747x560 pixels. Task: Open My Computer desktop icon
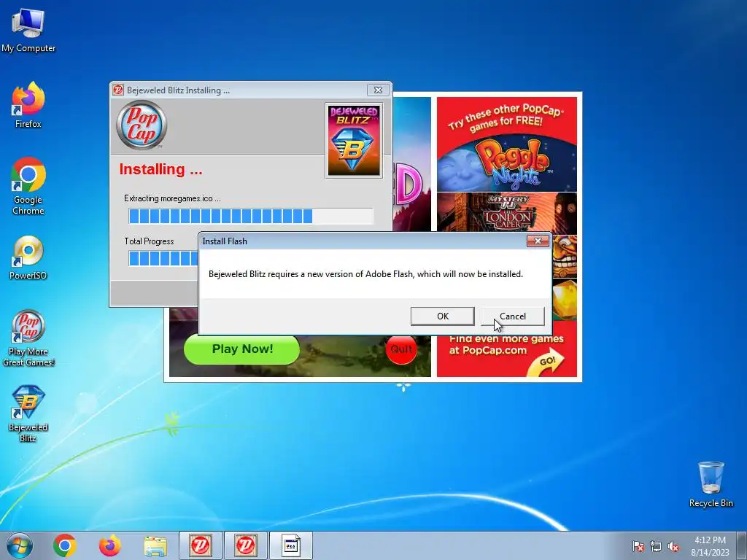(x=28, y=31)
